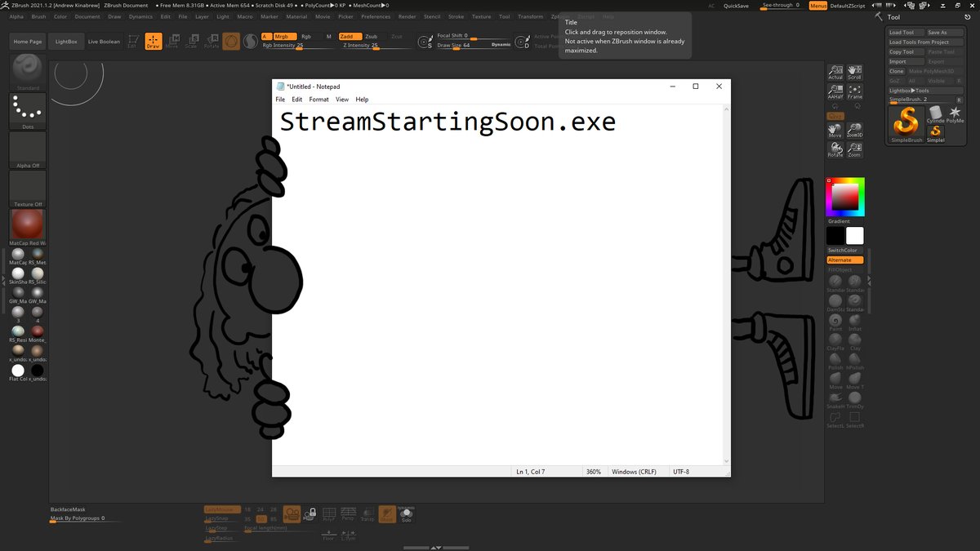
Task: Toggle the Alternate color button
Action: (844, 260)
